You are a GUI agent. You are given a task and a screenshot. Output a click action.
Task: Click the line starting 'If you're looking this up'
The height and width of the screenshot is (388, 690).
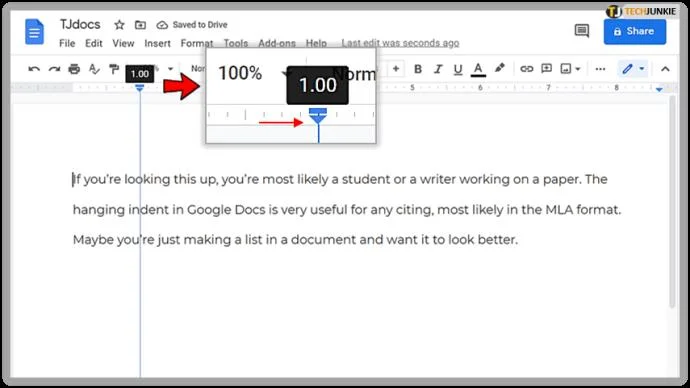tap(340, 179)
